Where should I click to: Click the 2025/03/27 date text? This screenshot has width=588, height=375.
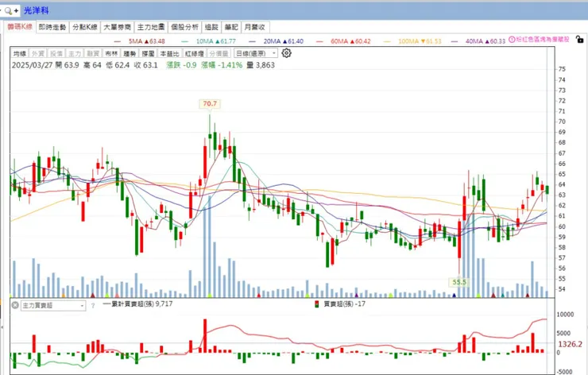(x=32, y=65)
